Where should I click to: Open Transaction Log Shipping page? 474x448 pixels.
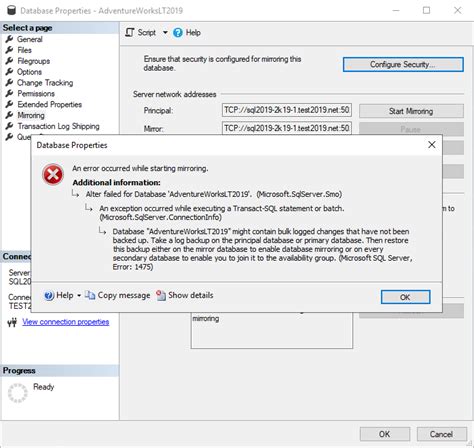coord(58,126)
